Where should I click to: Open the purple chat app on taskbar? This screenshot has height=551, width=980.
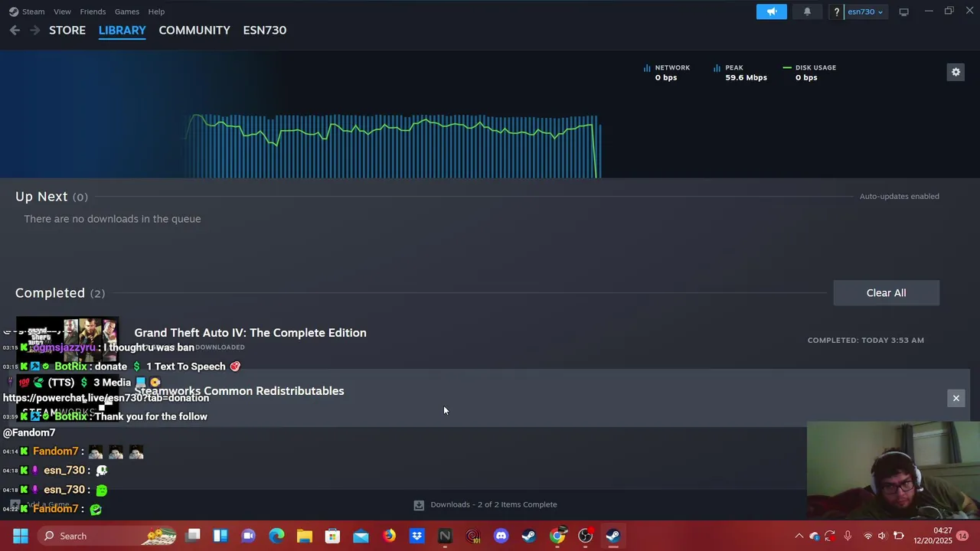(249, 536)
